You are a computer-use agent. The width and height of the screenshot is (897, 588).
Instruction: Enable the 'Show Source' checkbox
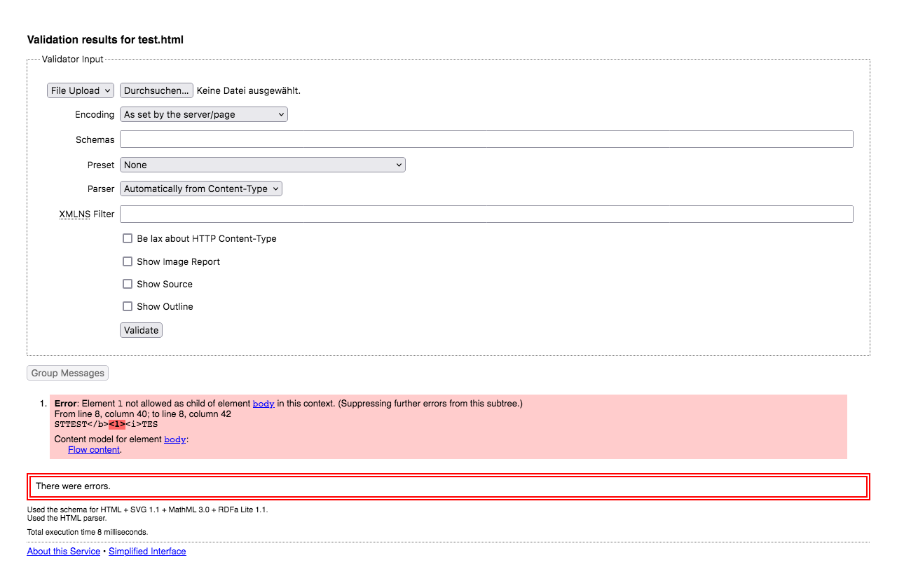pos(128,283)
